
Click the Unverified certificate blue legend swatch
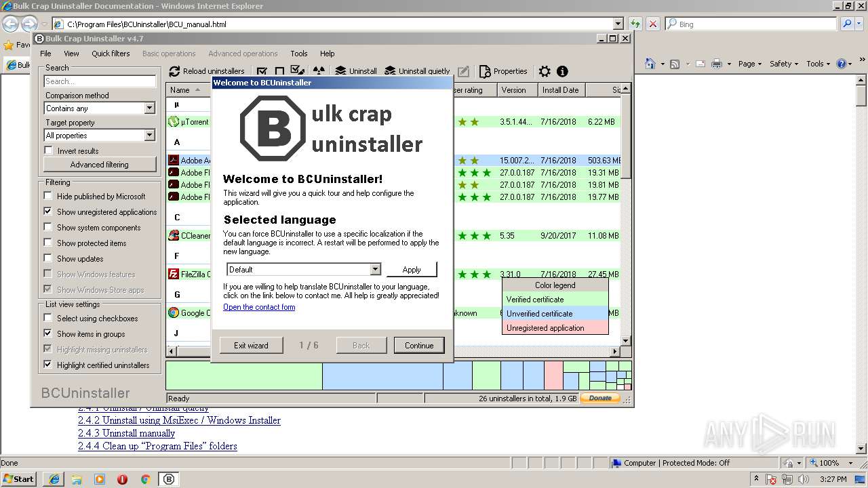coord(555,313)
